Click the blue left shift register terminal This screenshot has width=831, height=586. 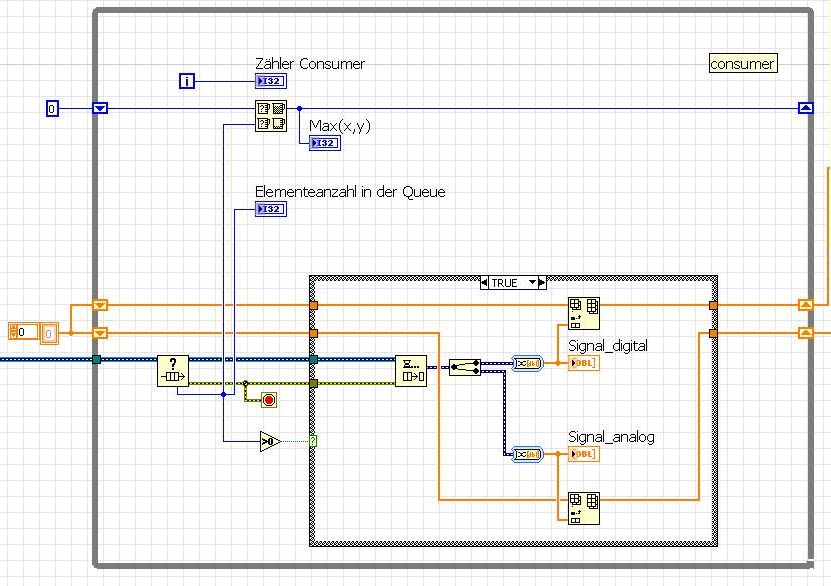pos(100,108)
